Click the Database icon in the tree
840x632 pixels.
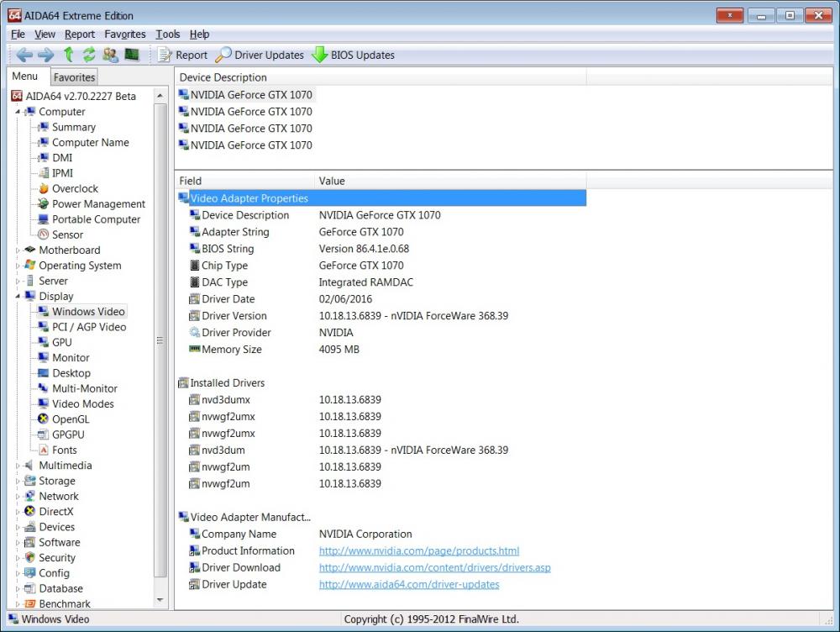pos(30,588)
